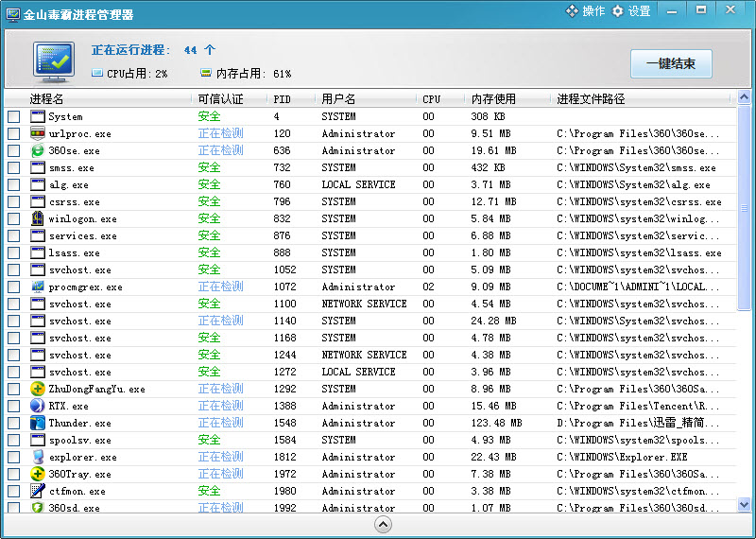Select the 360Tray.exe checkbox
Screen dimensions: 756x539
pyautogui.click(x=13, y=475)
